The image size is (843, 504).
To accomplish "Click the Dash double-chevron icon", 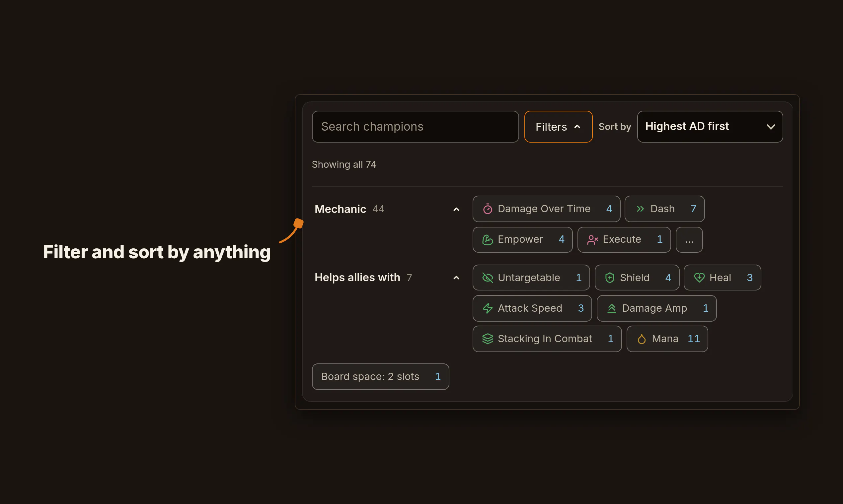I will (x=640, y=209).
